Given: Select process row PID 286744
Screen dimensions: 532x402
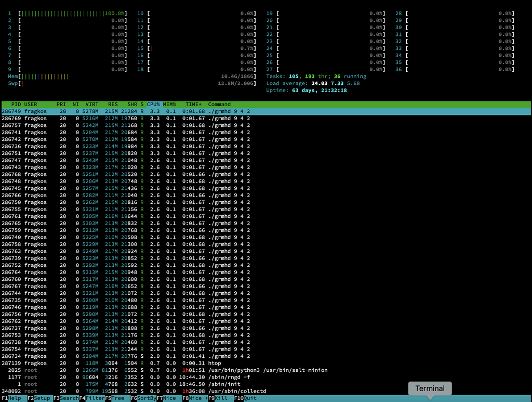Looking at the screenshot, I should (266, 293).
